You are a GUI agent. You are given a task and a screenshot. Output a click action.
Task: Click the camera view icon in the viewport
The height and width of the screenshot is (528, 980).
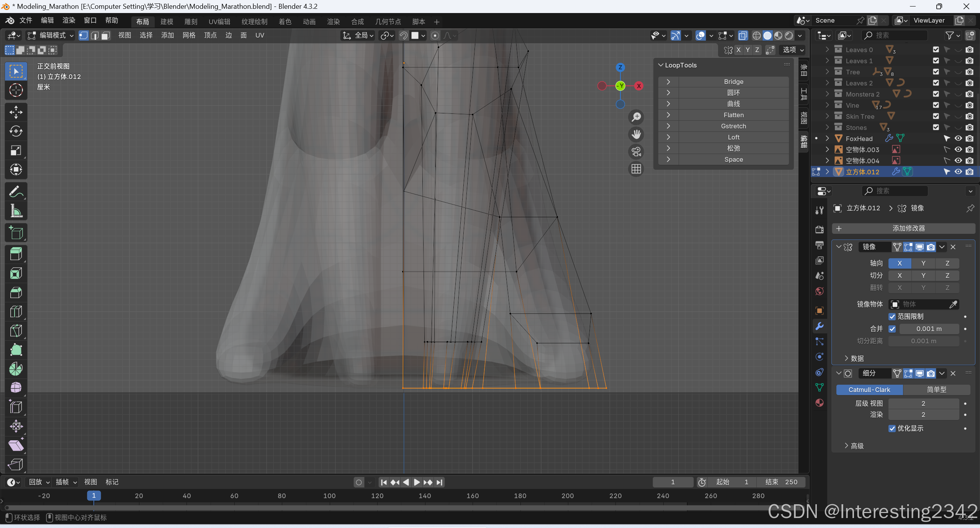coord(636,152)
